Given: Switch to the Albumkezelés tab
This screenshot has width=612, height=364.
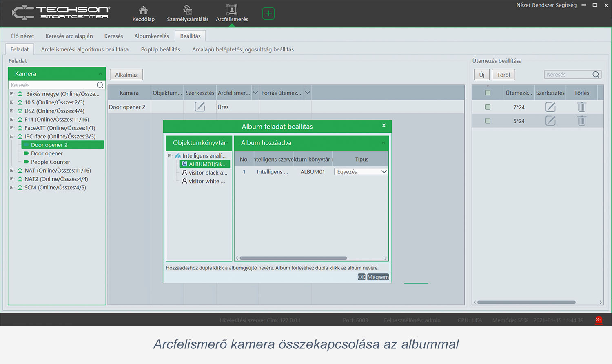Looking at the screenshot, I should 151,36.
